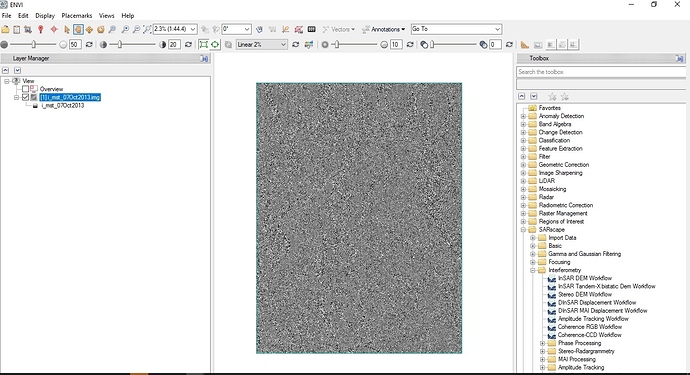Choose the Select arrow tool
This screenshot has width=690, height=375.
[x=67, y=29]
